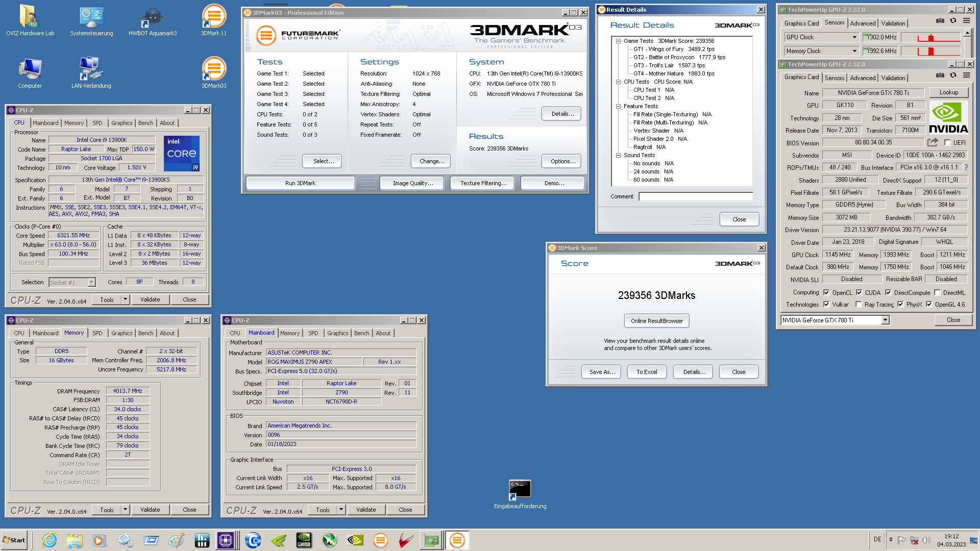This screenshot has height=551, width=980.
Task: Open the GPU Clock sensor dropdown
Action: pos(854,37)
